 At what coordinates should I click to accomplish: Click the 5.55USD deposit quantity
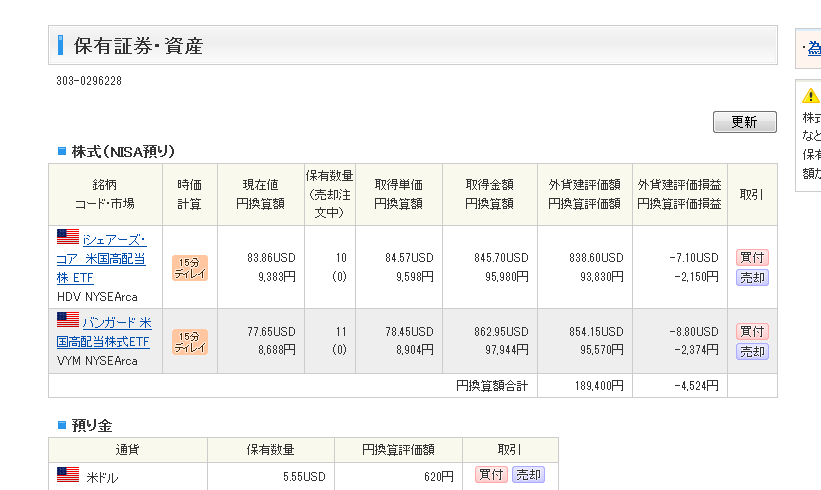point(304,476)
